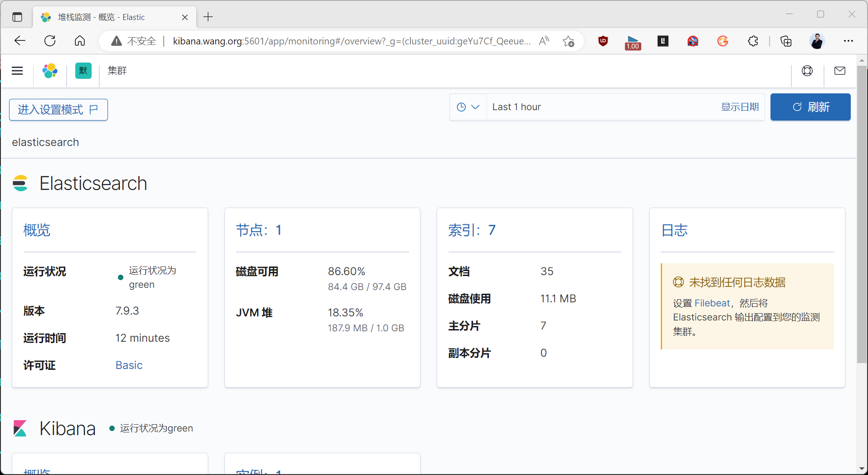This screenshot has width=868, height=475.
Task: Open the Kibana hamburger navigation menu
Action: (17, 71)
